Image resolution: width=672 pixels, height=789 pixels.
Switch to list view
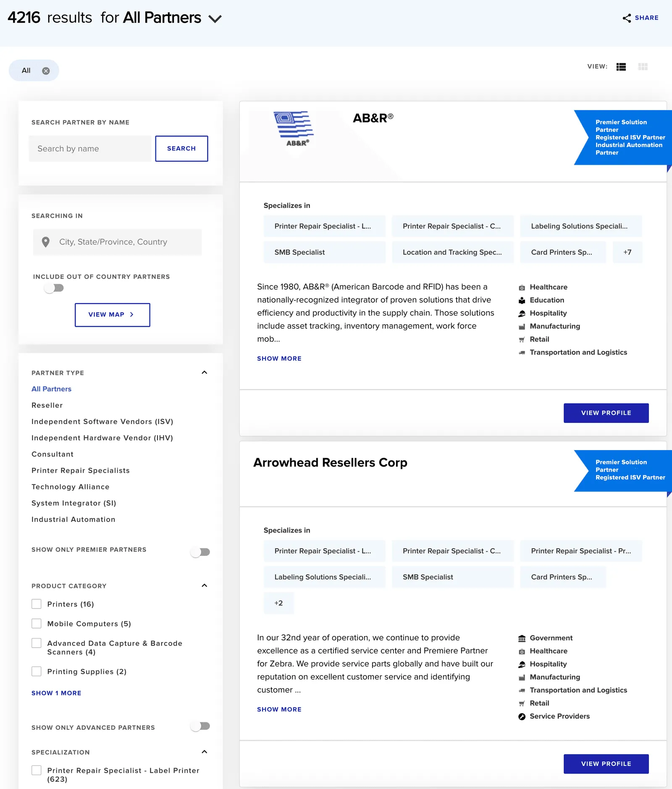point(621,67)
